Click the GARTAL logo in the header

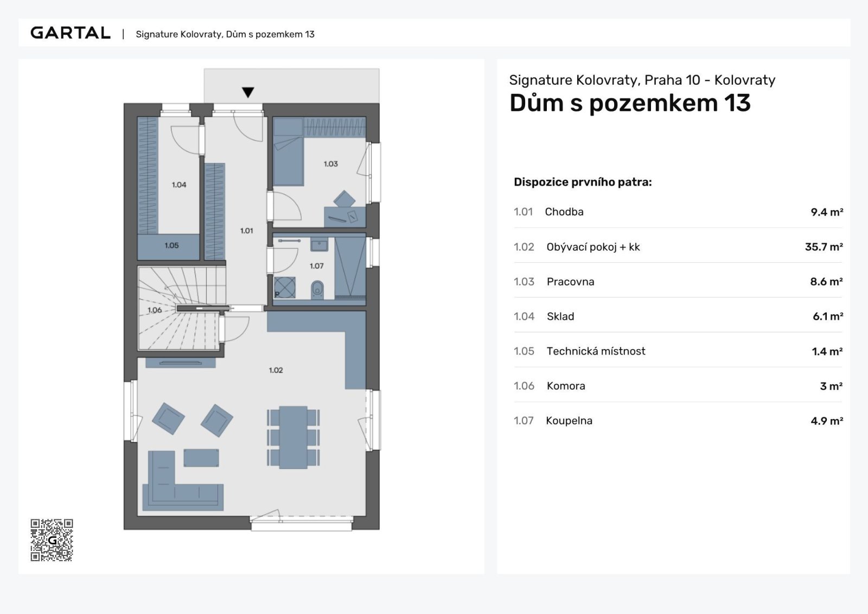coord(71,33)
